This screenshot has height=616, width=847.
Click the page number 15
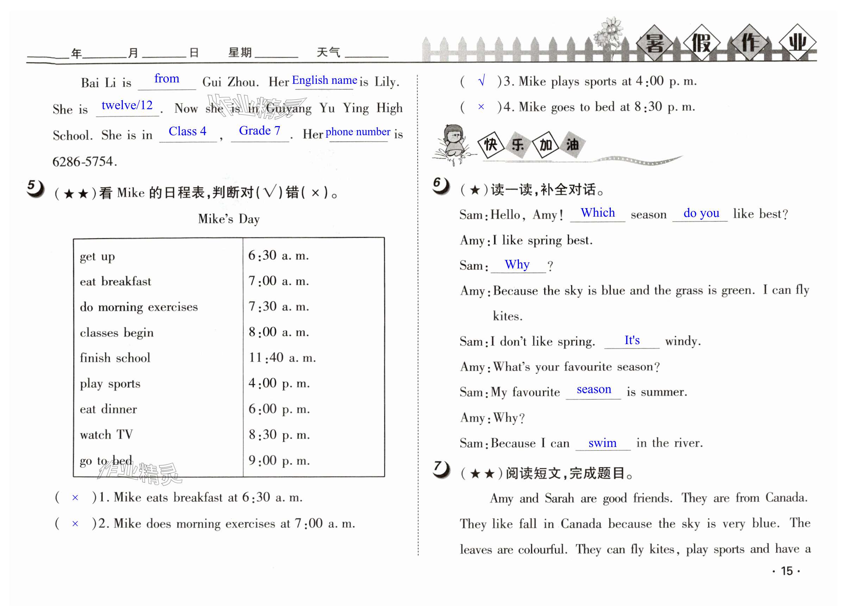786,571
